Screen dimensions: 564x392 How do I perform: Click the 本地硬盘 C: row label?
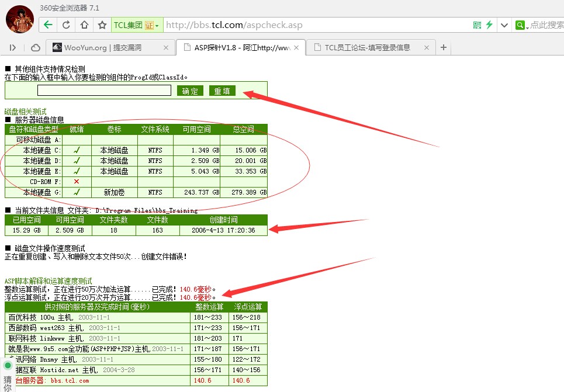point(41,150)
